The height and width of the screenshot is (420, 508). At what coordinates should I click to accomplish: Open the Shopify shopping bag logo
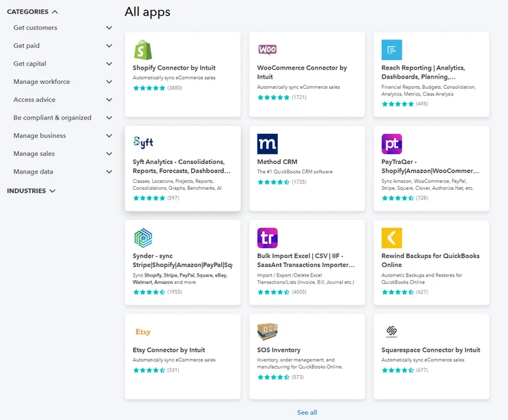pos(143,50)
